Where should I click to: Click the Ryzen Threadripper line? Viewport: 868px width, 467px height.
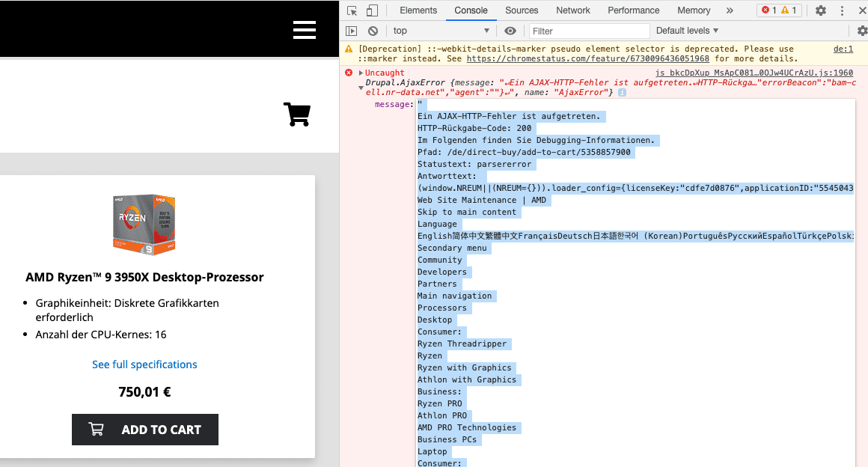pos(462,344)
